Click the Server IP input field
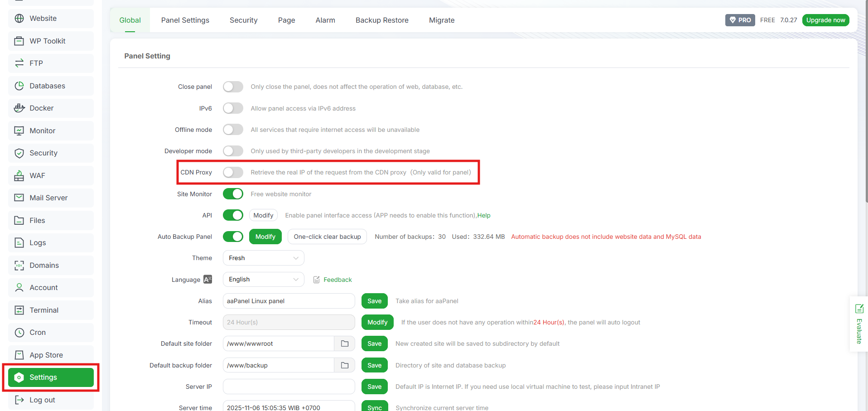Screen dimensions: 868x411 [x=289, y=387]
